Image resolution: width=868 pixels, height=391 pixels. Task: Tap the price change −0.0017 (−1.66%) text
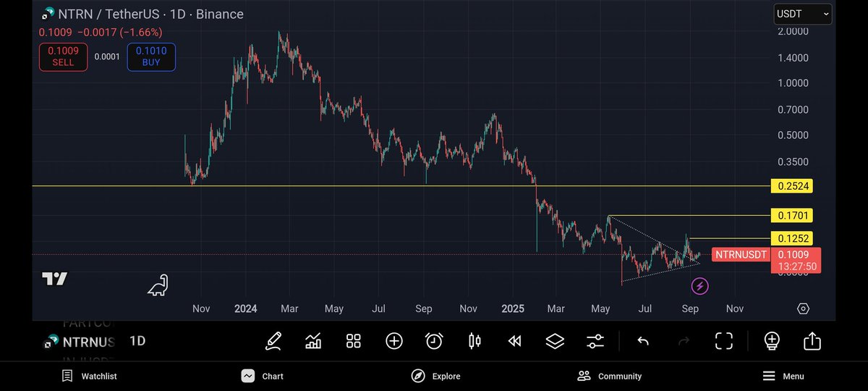(119, 33)
